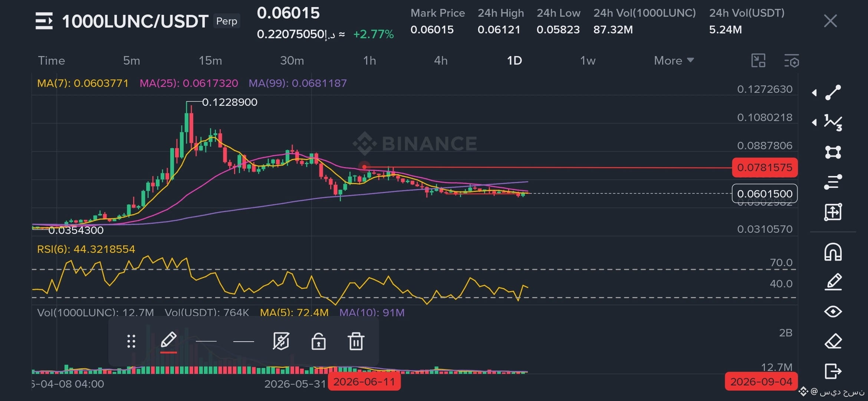Switch to the 1w timeframe

tap(588, 61)
